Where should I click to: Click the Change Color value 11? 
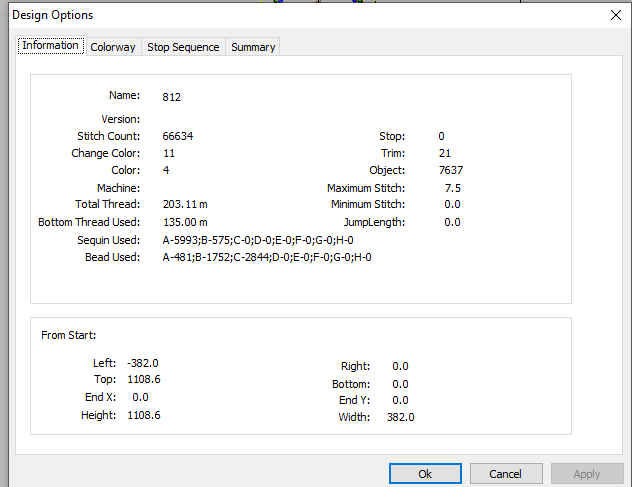point(169,153)
